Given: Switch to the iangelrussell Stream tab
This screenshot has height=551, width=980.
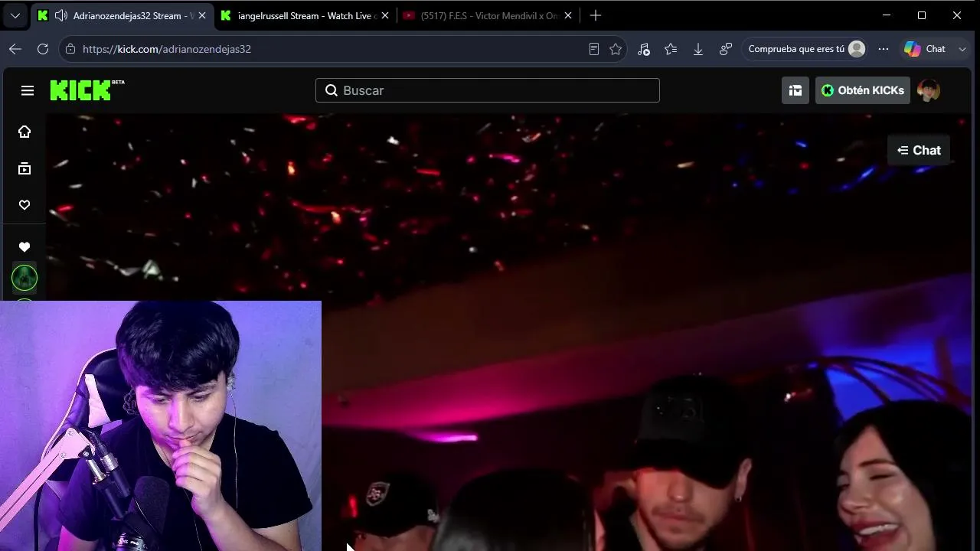Looking at the screenshot, I should (x=305, y=15).
